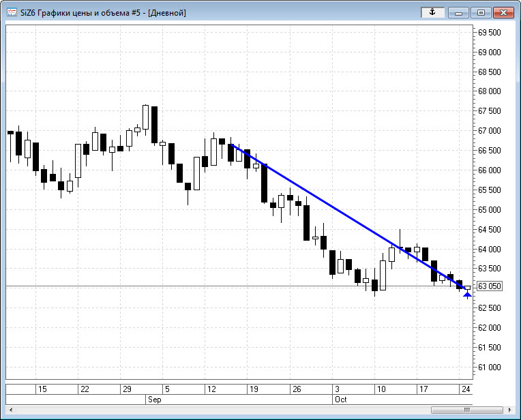Click the Oct month label on the time axis
The width and height of the screenshot is (521, 420).
[340, 400]
